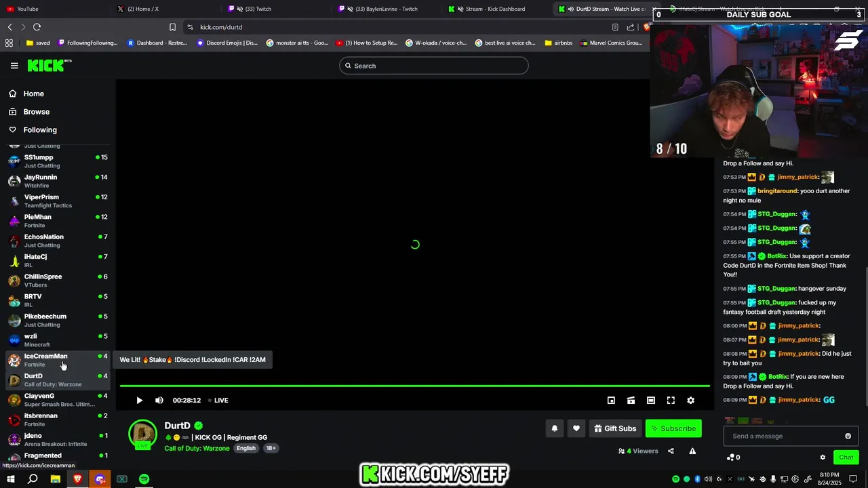
Task: Toggle notification bell for DurtD
Action: coord(555,428)
